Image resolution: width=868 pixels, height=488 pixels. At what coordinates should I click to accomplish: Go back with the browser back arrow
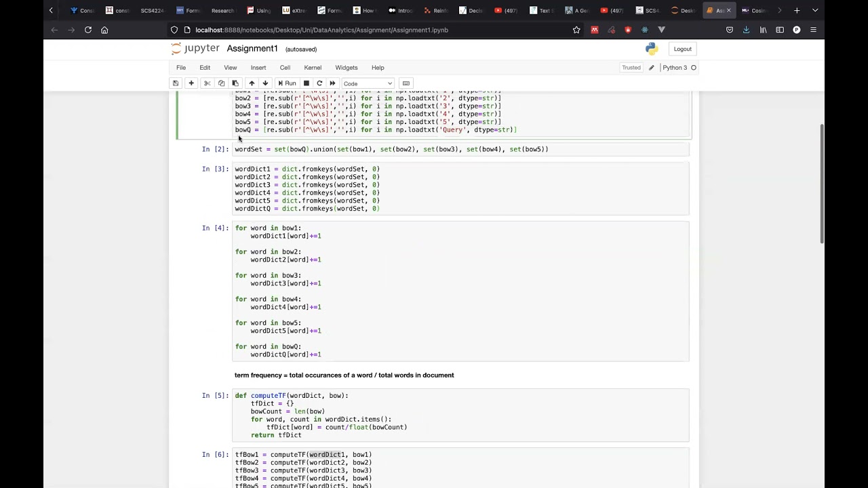(54, 30)
